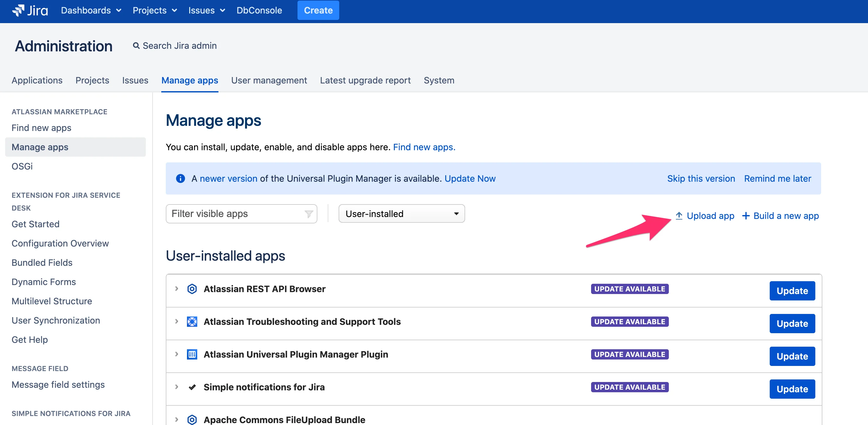Open Bundled Fields in sidebar
This screenshot has width=868, height=425.
click(42, 263)
